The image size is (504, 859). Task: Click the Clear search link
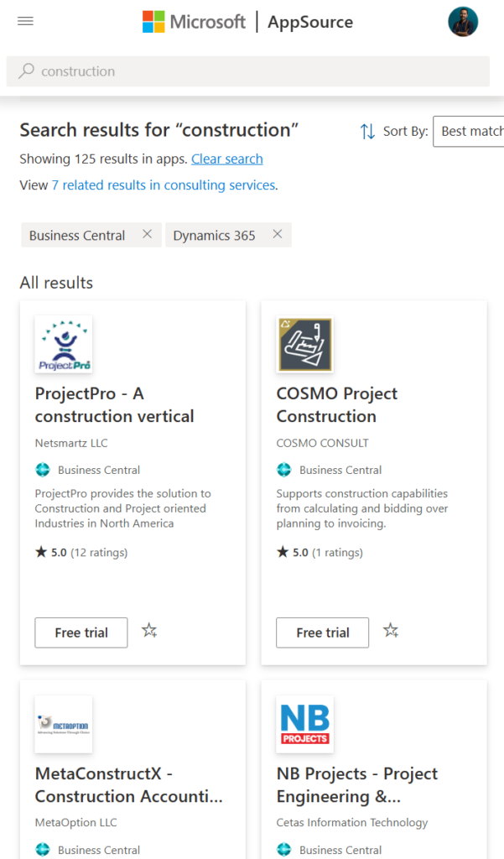point(227,159)
